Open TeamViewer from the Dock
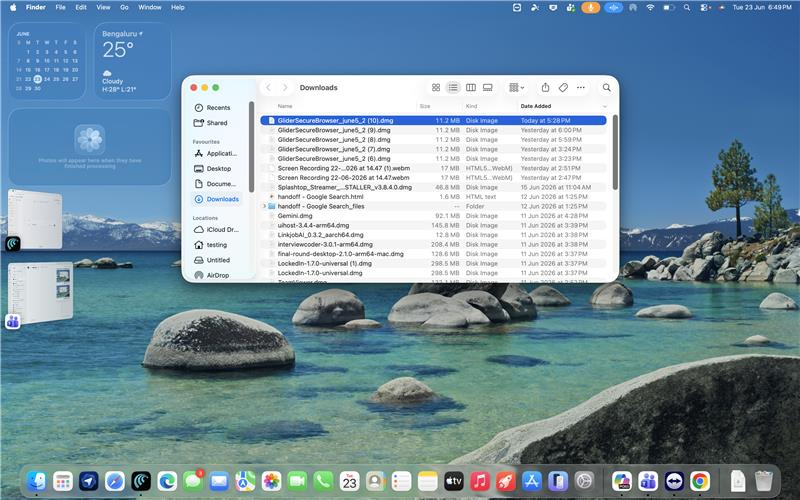This screenshot has width=800, height=500. point(674,481)
